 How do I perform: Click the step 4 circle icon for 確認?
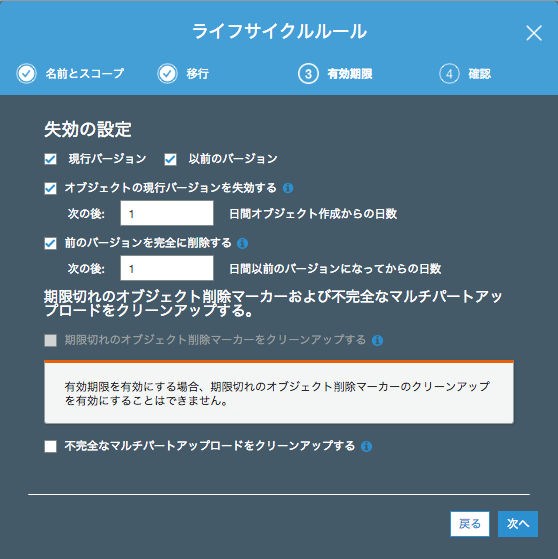click(449, 74)
